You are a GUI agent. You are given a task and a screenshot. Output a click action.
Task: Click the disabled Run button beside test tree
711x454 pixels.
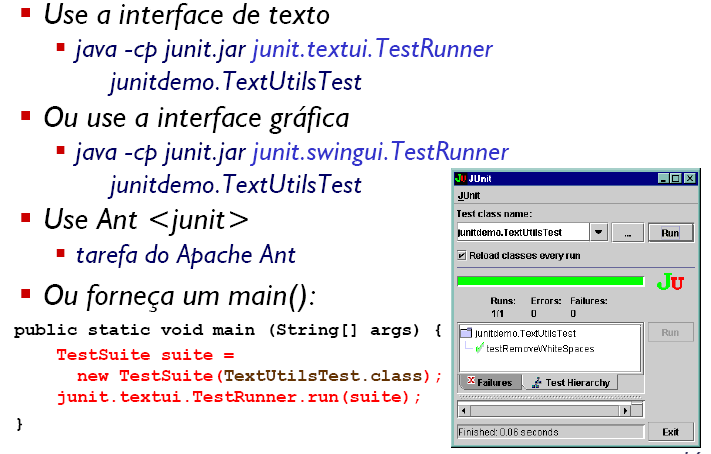(670, 332)
